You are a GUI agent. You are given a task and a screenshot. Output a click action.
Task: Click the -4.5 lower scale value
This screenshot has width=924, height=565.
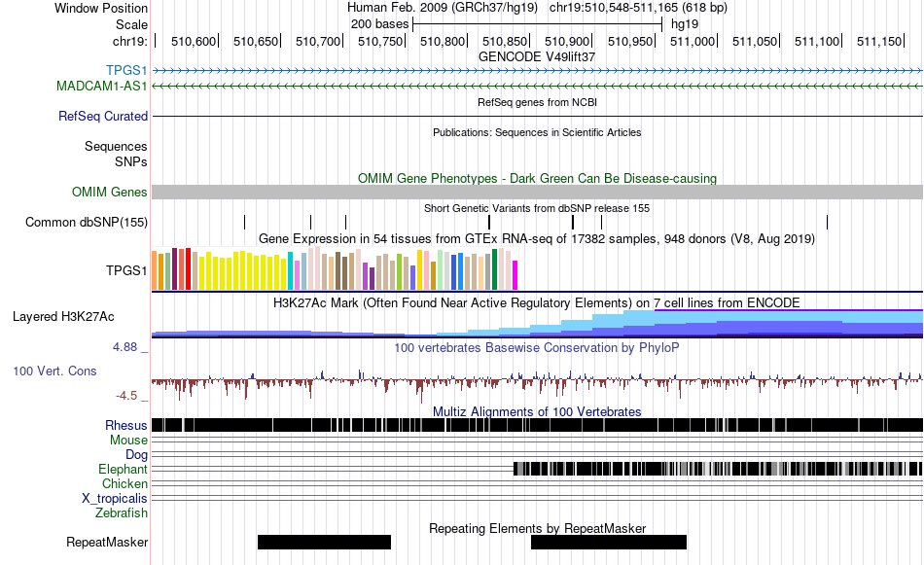click(x=126, y=396)
